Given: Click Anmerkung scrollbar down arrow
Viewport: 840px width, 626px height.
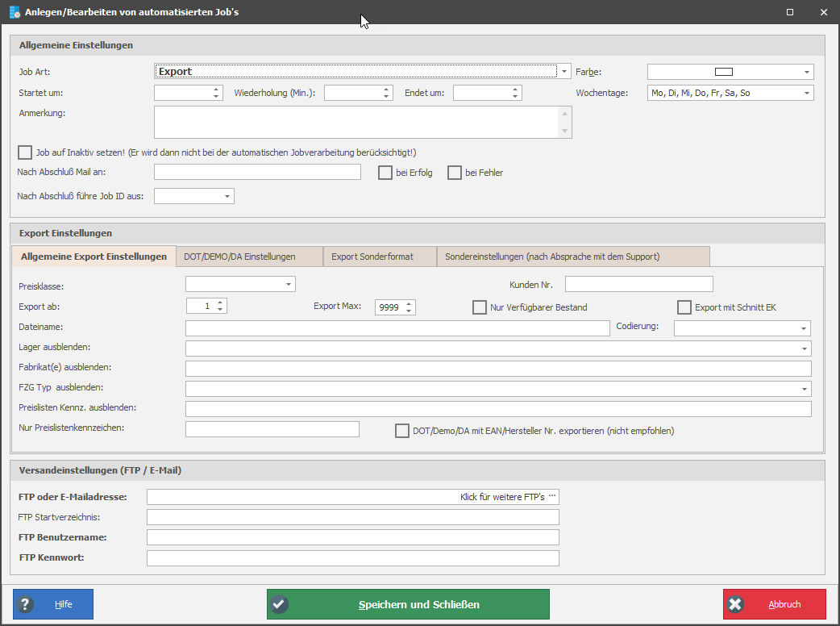Looking at the screenshot, I should pos(564,131).
